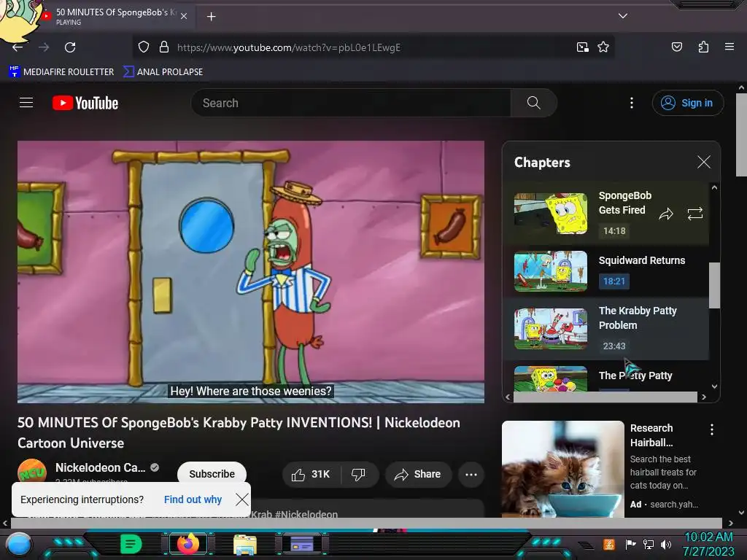
Task: Click the Chapters panel scroll up arrow
Action: [x=714, y=187]
